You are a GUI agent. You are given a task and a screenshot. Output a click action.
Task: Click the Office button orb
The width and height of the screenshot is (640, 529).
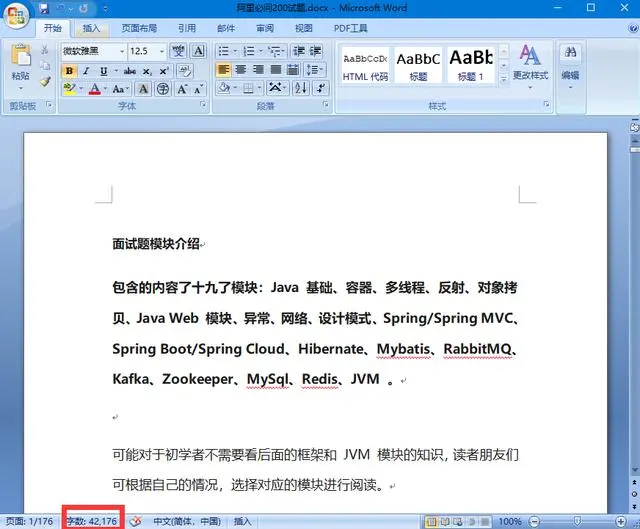pyautogui.click(x=16, y=16)
